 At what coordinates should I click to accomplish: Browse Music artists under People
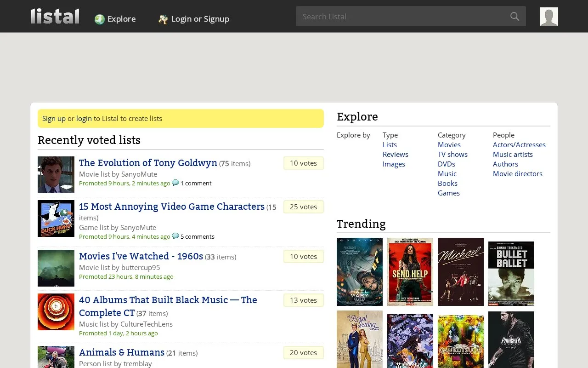click(513, 154)
